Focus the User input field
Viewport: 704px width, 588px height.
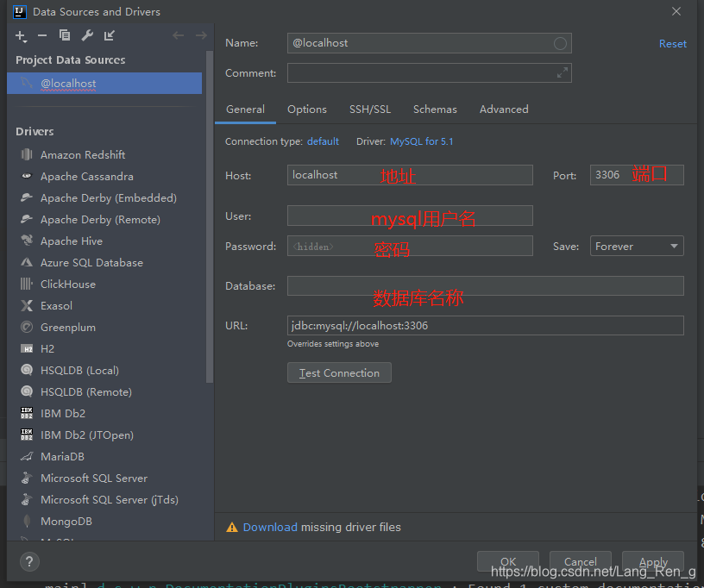pos(410,216)
